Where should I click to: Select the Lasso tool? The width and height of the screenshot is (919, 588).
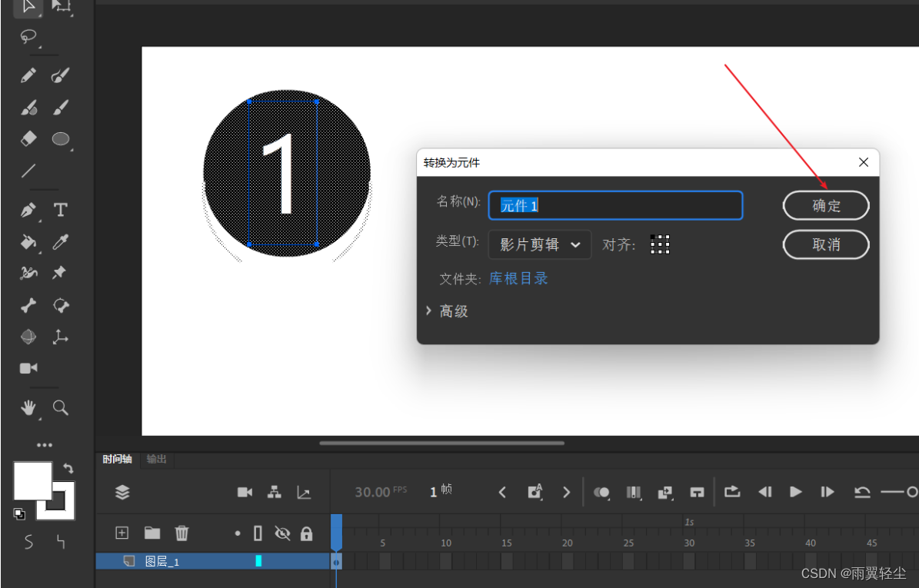pos(28,37)
